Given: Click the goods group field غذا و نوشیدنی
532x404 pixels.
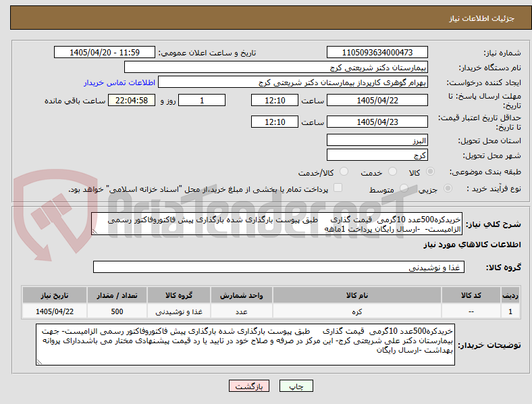Looking at the screenshot, I should (279, 267).
